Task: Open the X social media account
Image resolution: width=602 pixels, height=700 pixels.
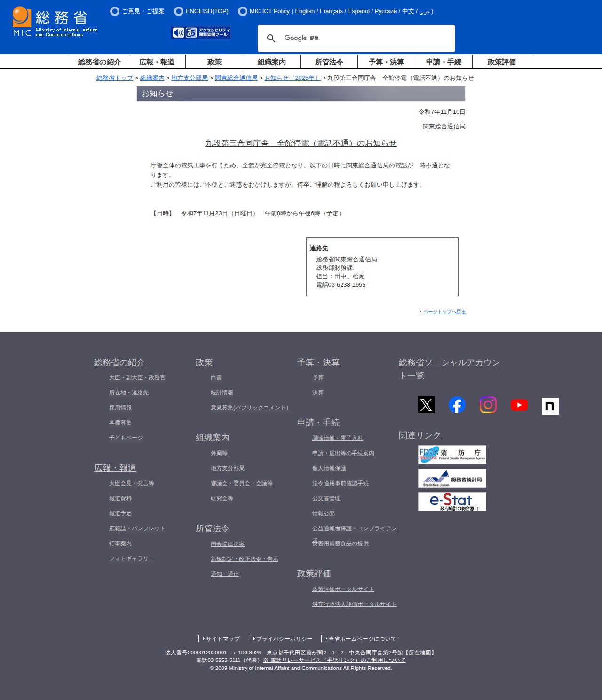Action: tap(427, 404)
